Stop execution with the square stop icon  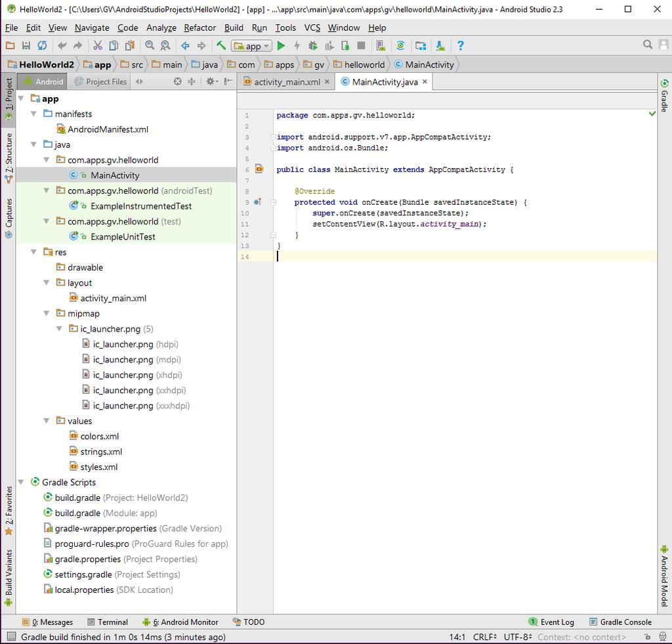click(x=362, y=45)
